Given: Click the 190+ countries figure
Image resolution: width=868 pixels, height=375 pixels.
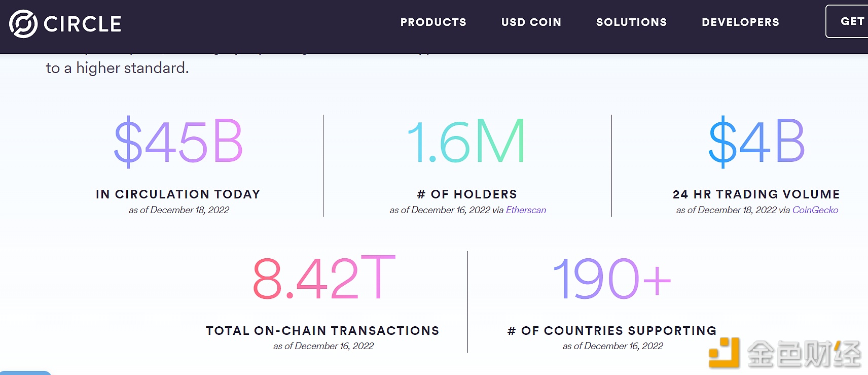Looking at the screenshot, I should click(612, 278).
